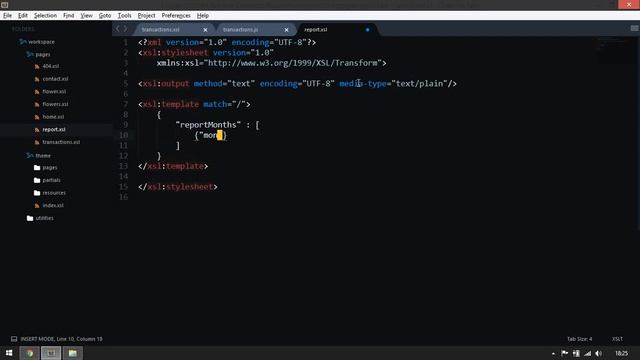Viewport: 640px width, 360px height.
Task: Open flowers.xsl in the sidebar
Action: pos(55,104)
